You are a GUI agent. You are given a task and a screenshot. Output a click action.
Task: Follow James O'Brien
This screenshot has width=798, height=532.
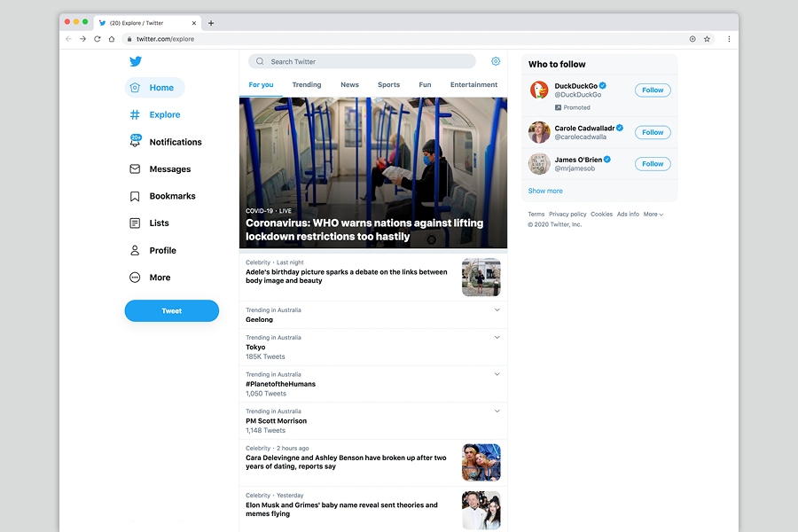pos(653,164)
